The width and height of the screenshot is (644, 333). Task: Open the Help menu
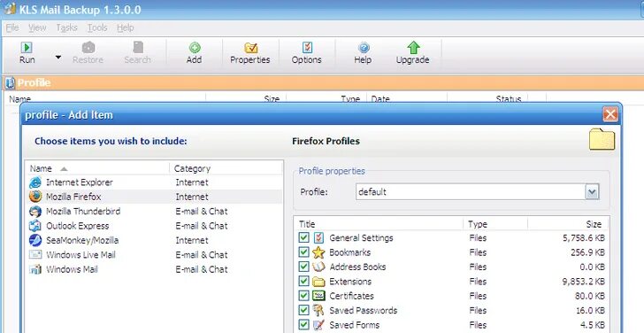(x=126, y=27)
